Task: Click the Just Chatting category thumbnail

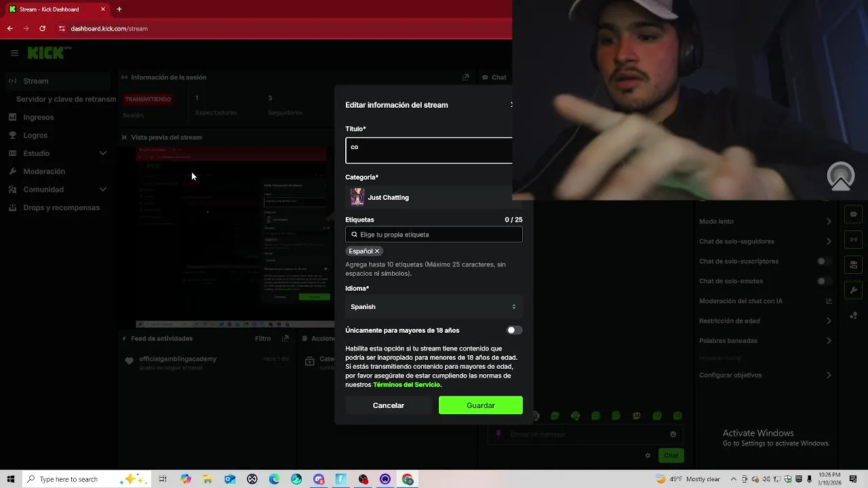Action: point(357,197)
